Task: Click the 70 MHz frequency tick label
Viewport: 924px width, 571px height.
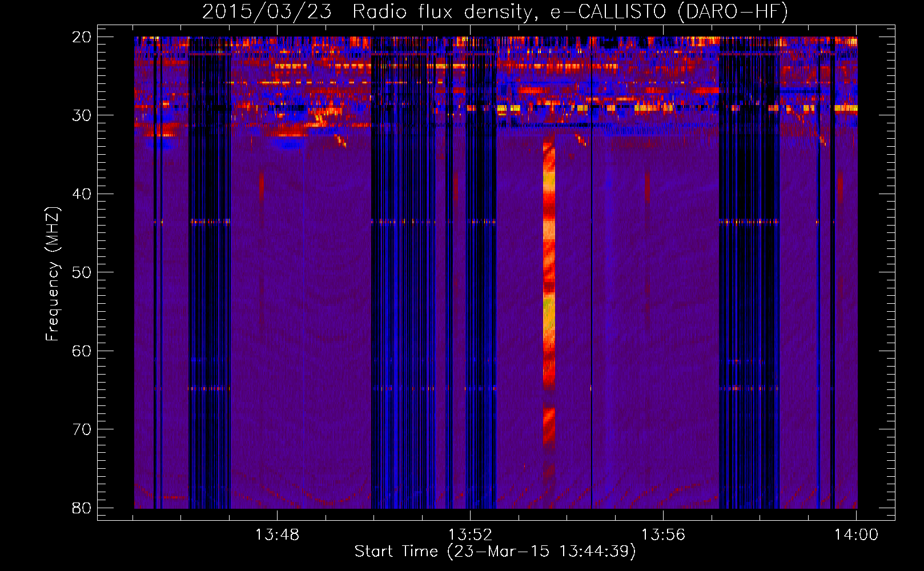Action: click(82, 429)
